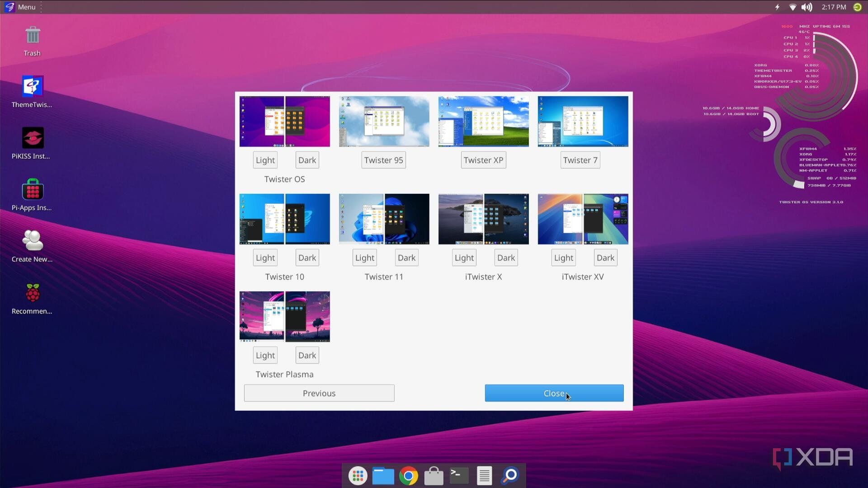The height and width of the screenshot is (488, 868).
Task: Click the Twister 11 preview image
Action: point(383,219)
